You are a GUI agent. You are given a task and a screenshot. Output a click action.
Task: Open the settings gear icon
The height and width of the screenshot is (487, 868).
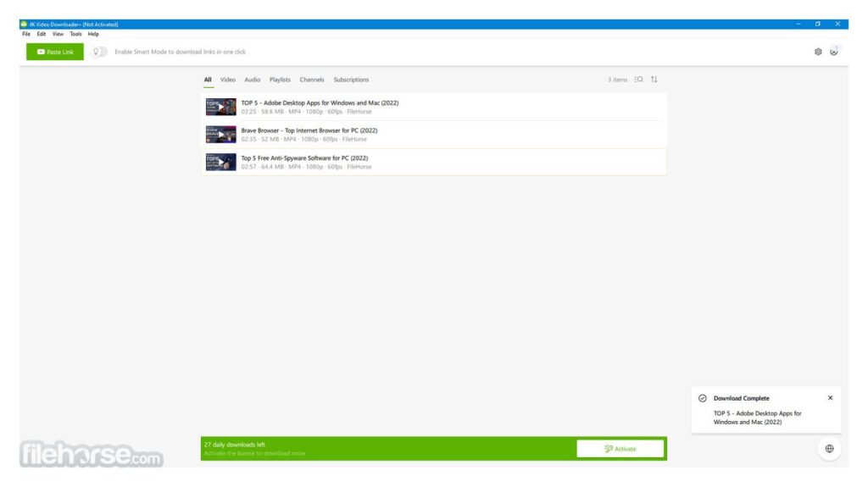coord(818,52)
